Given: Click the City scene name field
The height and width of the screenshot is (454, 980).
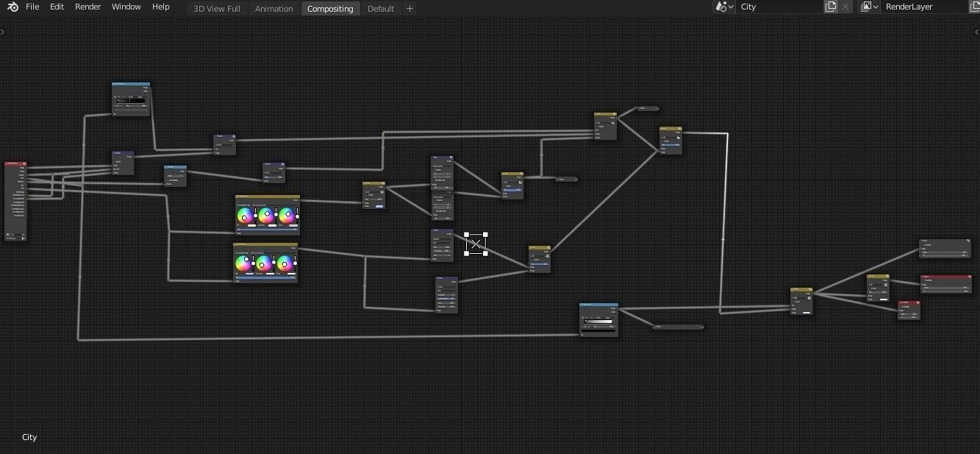Looking at the screenshot, I should pyautogui.click(x=779, y=7).
